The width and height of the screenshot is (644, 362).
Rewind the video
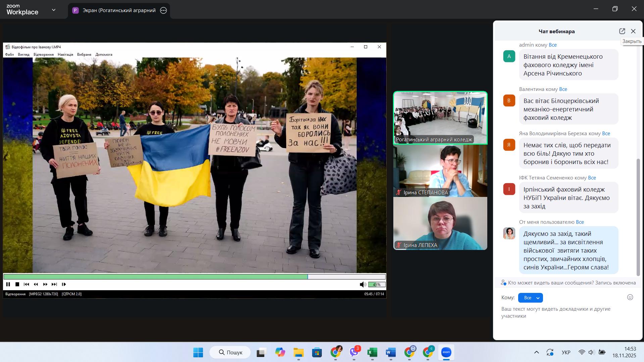[x=36, y=285]
